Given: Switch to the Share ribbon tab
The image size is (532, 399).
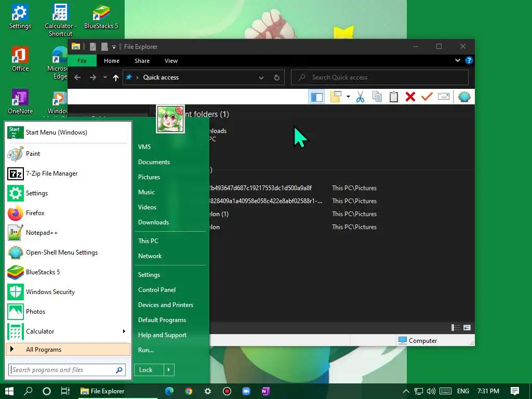Looking at the screenshot, I should [x=142, y=61].
